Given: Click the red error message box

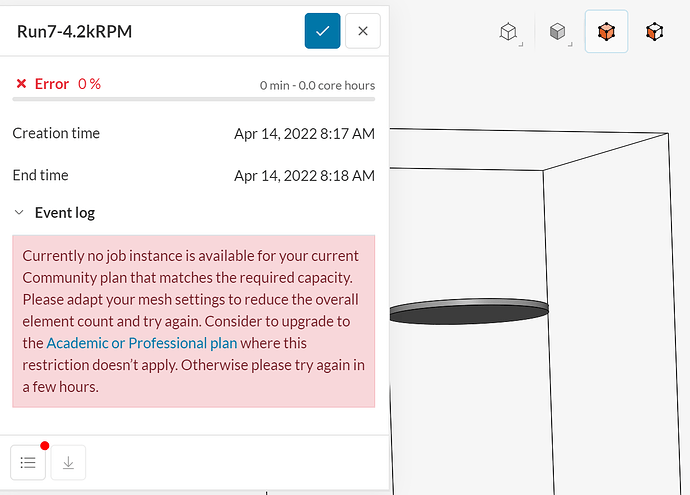Looking at the screenshot, I should click(x=194, y=321).
